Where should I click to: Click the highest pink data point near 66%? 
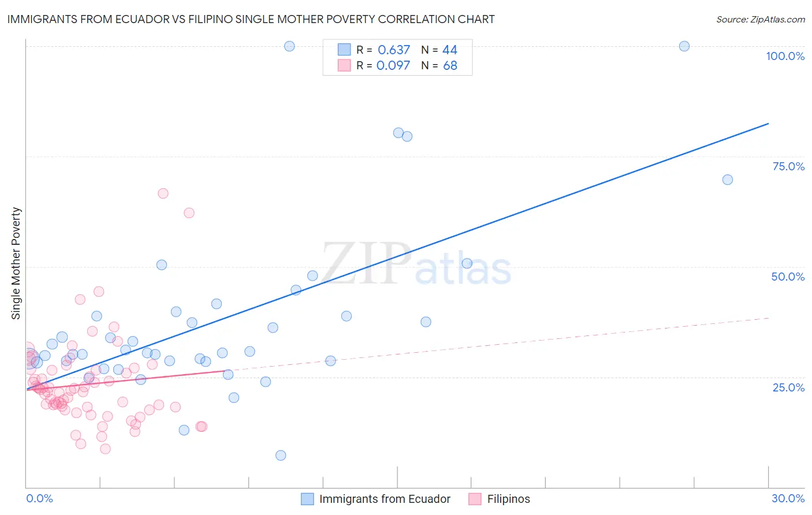[163, 193]
